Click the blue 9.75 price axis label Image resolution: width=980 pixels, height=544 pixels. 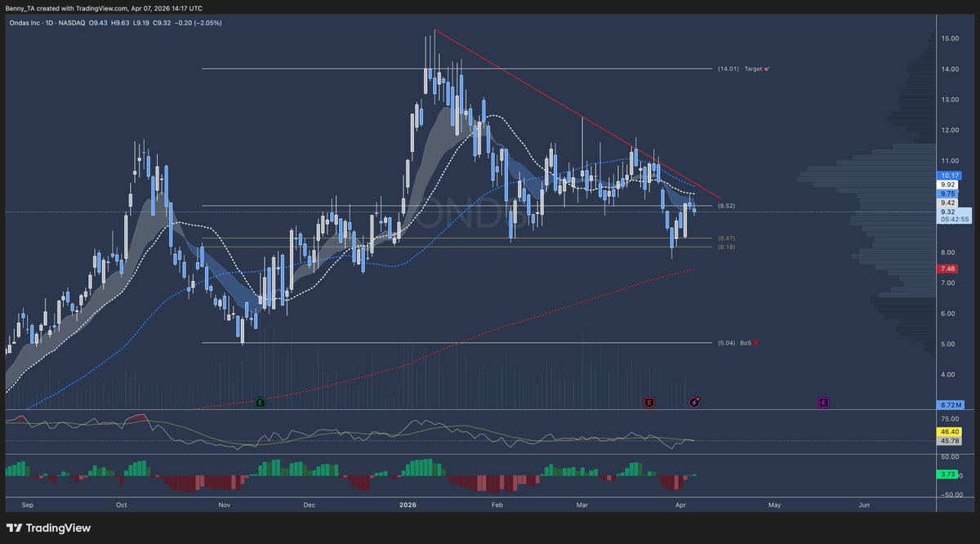(x=947, y=194)
